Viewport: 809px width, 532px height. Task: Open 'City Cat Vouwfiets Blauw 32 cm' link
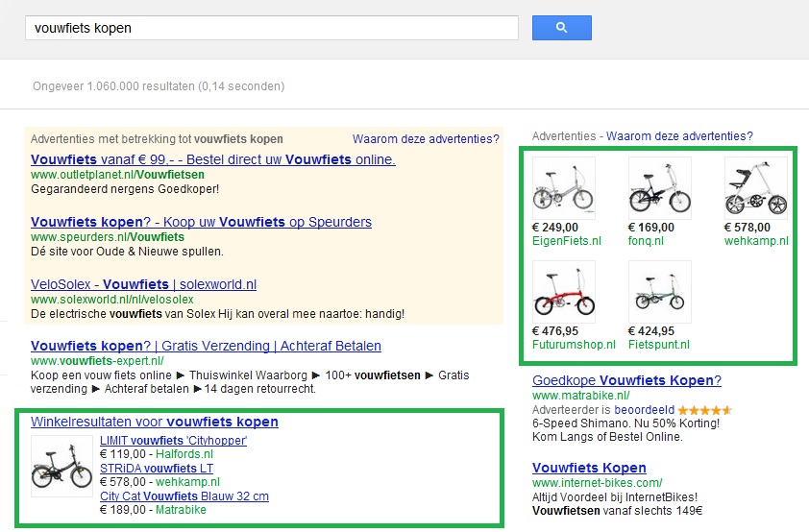click(184, 496)
